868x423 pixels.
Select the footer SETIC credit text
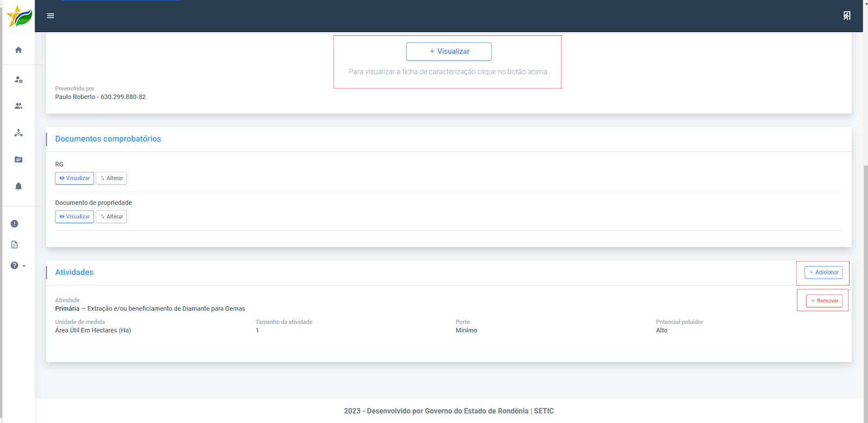point(449,411)
